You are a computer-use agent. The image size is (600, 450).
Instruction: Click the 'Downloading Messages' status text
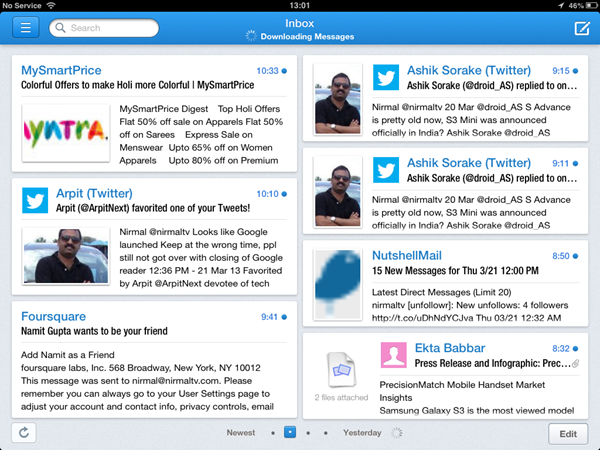pyautogui.click(x=307, y=37)
